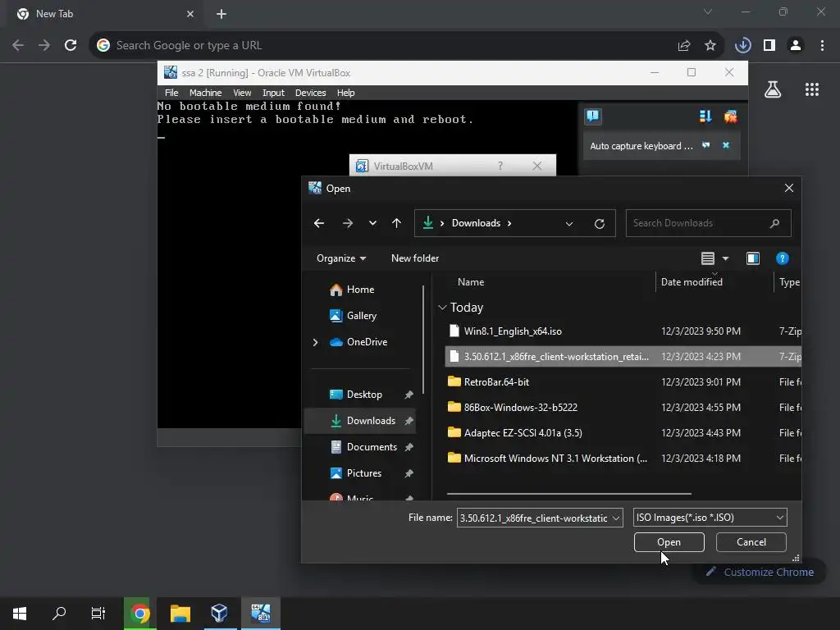Collapse the Today group
The height and width of the screenshot is (630, 840).
point(442,308)
